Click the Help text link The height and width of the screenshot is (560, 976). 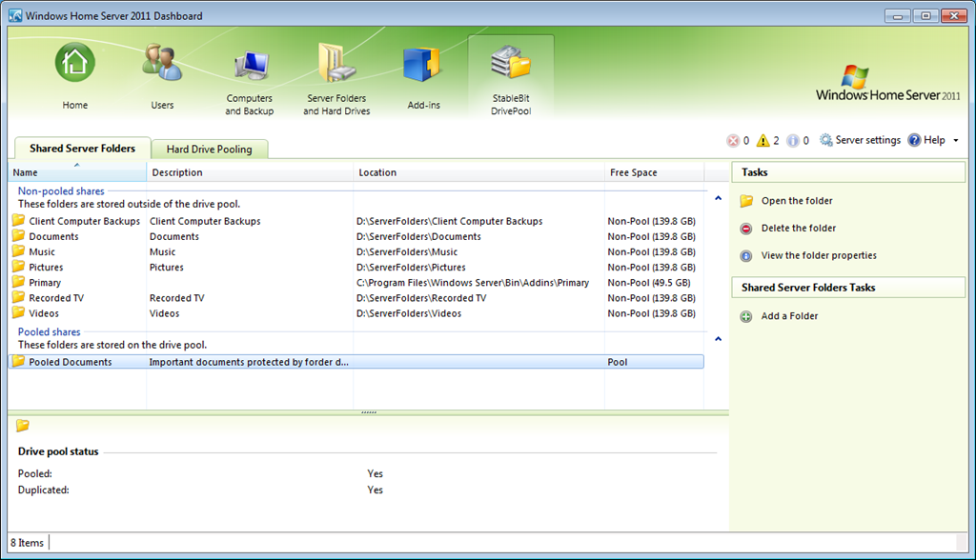coord(934,140)
